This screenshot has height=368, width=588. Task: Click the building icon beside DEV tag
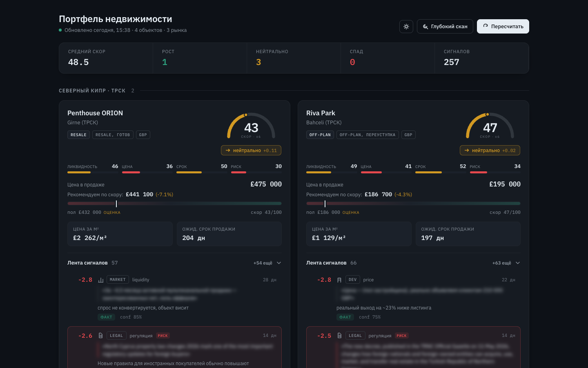[339, 280]
